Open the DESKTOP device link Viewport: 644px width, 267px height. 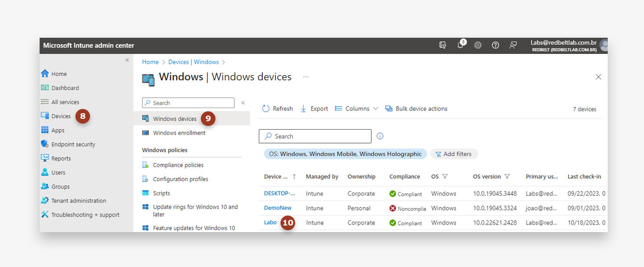pos(280,193)
